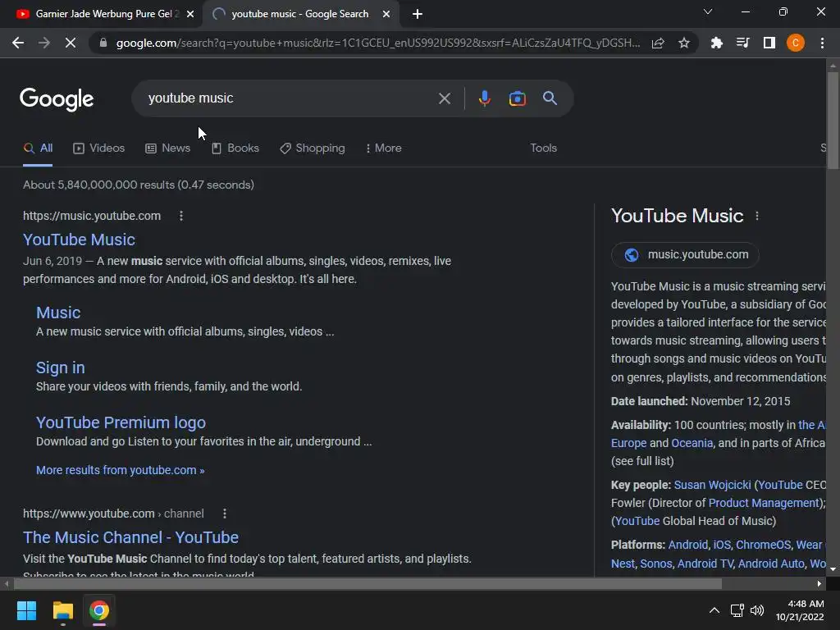The height and width of the screenshot is (630, 840).
Task: Close the youtube music Google Search tab
Action: 386,14
